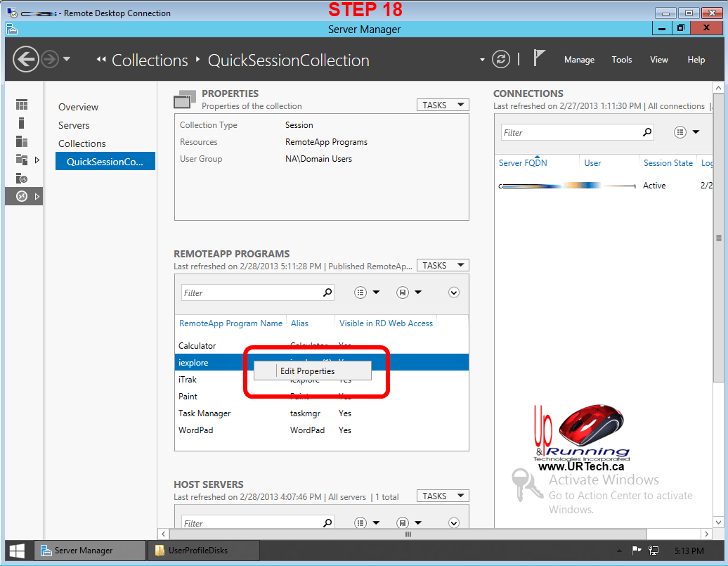Open the Manage menu
Image resolution: width=728 pixels, height=566 pixels.
point(579,60)
